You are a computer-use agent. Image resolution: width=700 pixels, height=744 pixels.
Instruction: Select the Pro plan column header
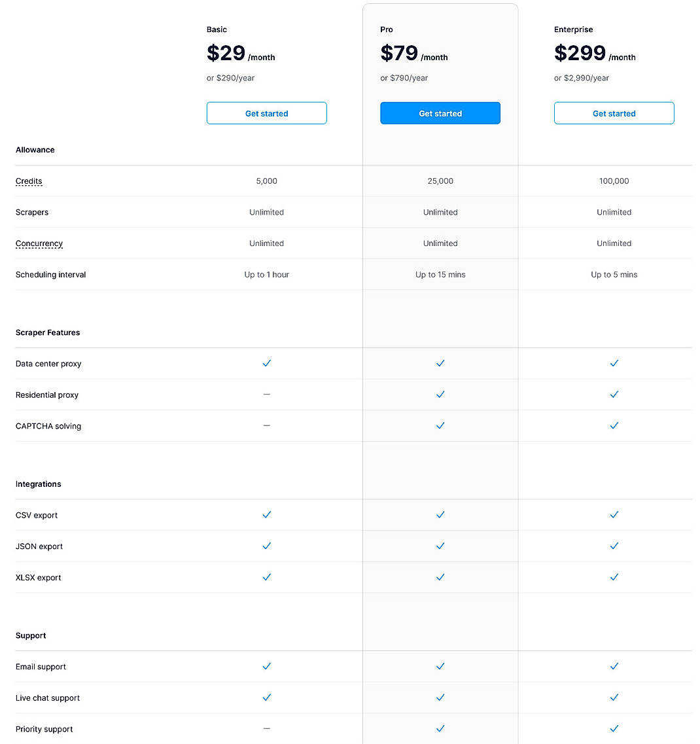(x=386, y=29)
